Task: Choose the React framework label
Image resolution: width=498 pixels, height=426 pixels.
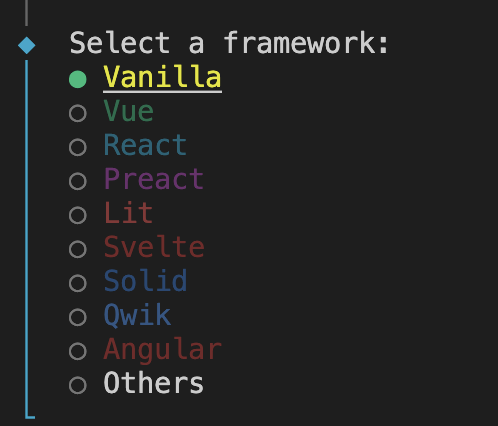Action: pos(145,145)
